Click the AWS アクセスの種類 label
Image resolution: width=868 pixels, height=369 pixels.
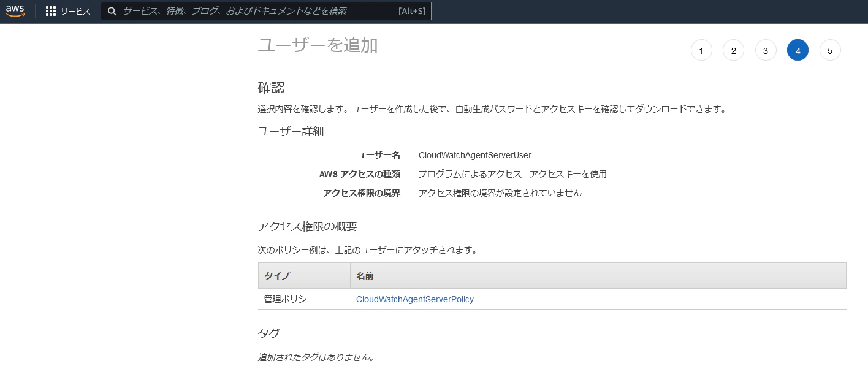pos(360,174)
